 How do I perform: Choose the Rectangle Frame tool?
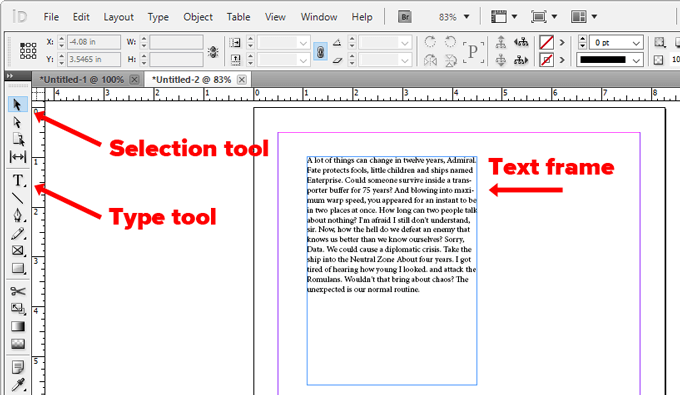18,251
